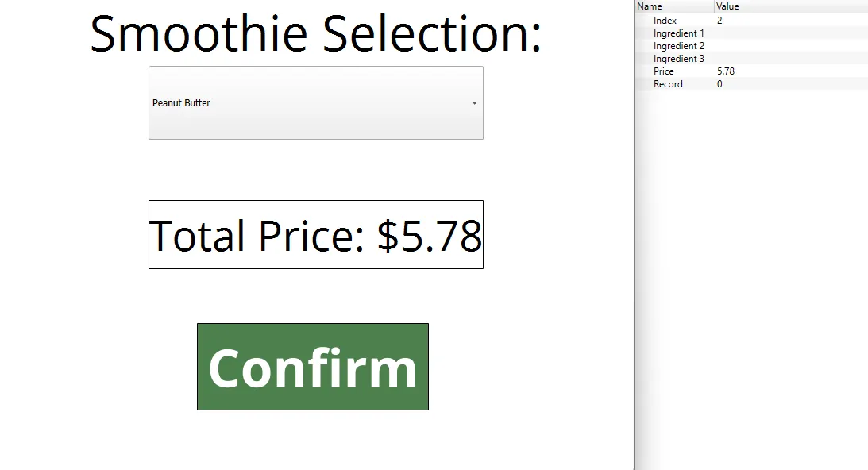Click the smoothie dropdown arrow
868x470 pixels.
pyautogui.click(x=474, y=103)
